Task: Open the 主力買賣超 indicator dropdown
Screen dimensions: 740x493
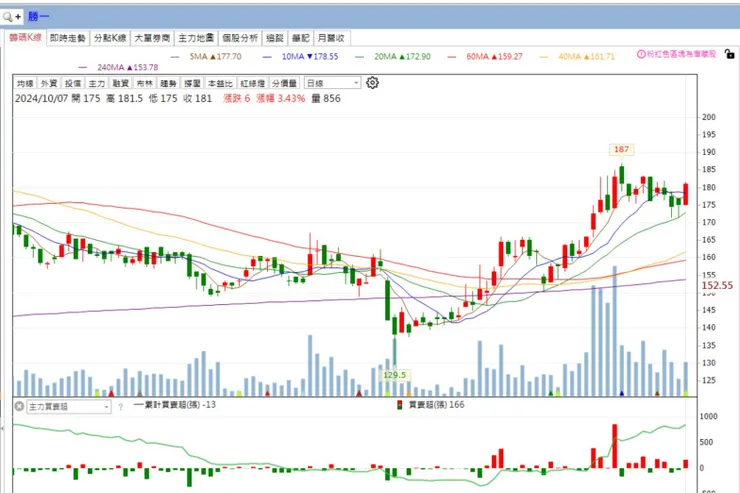Action: coord(69,407)
